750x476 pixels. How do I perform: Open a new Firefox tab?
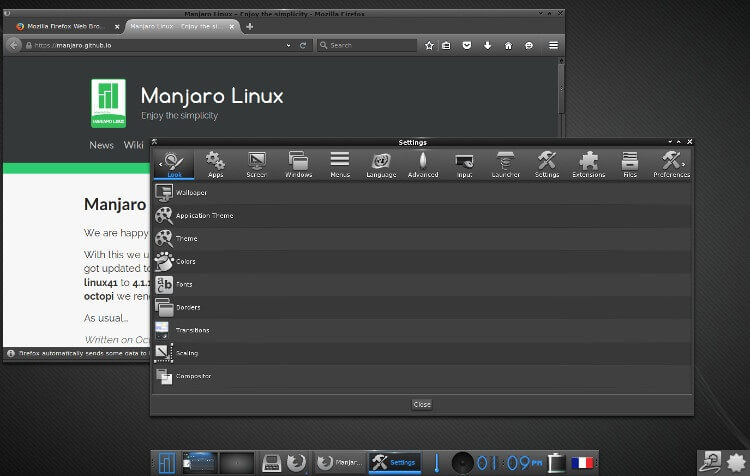tap(250, 27)
